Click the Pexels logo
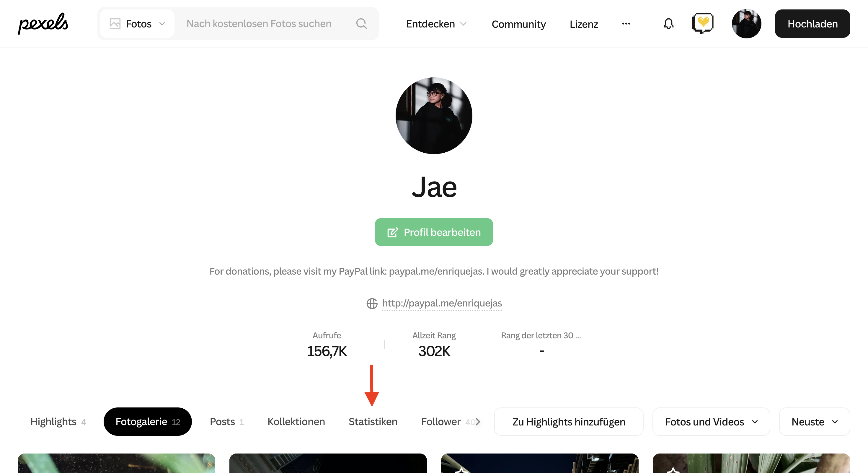 point(43,23)
